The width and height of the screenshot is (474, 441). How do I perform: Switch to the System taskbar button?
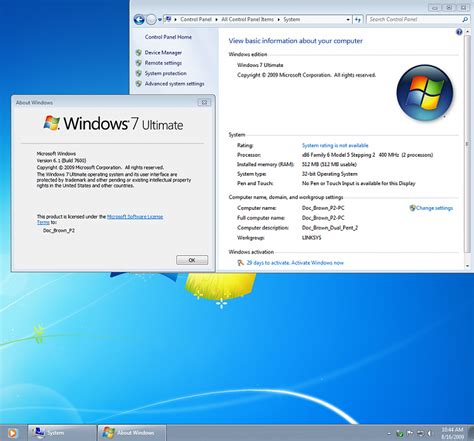pos(62,433)
